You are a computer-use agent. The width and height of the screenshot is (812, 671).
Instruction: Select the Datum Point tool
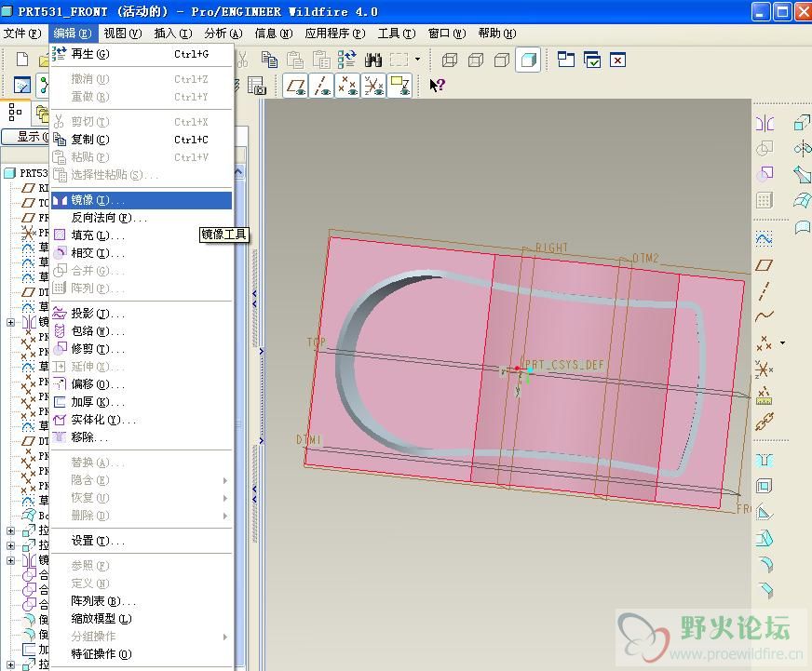pyautogui.click(x=765, y=342)
